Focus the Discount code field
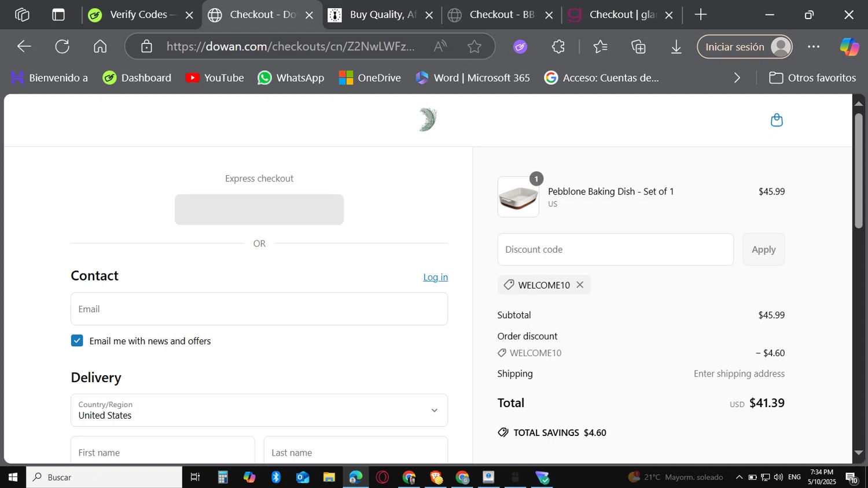The height and width of the screenshot is (488, 868). coord(615,250)
